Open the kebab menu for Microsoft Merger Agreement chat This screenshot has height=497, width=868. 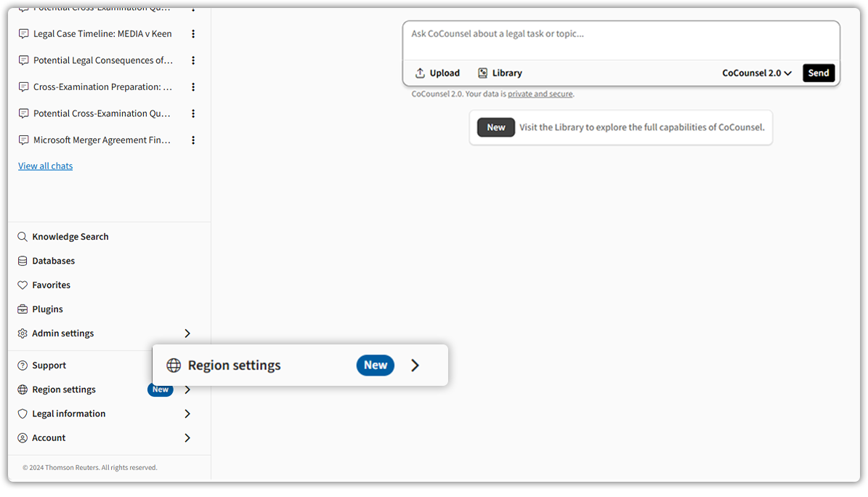192,140
